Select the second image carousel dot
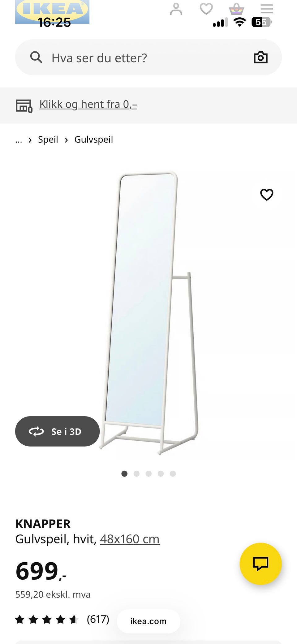This screenshot has height=644, width=297. pyautogui.click(x=136, y=473)
